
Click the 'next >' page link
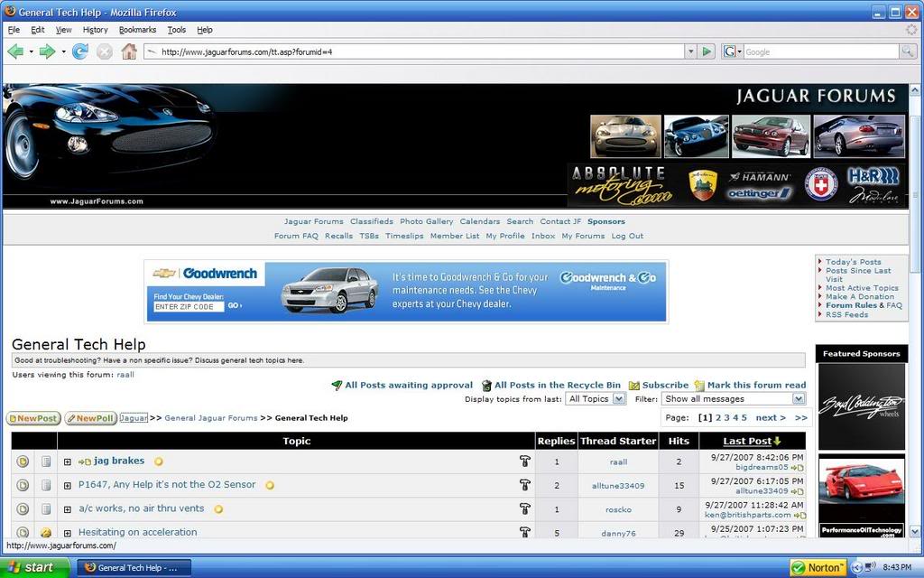tap(771, 417)
